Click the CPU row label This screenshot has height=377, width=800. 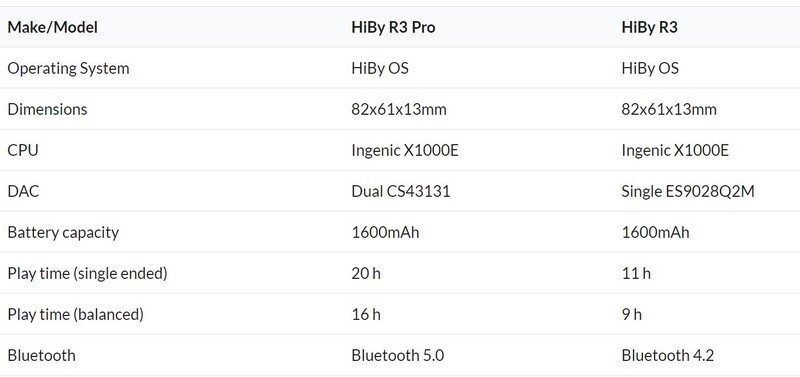23,150
